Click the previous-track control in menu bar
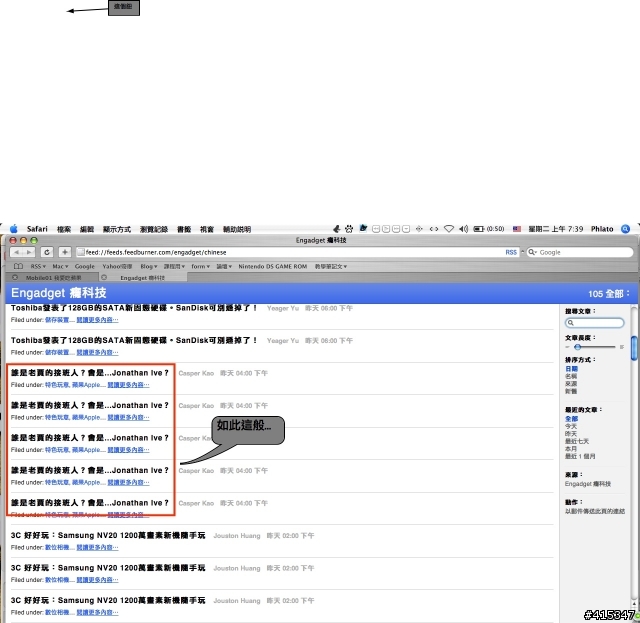This screenshot has height=623, width=640. (x=376, y=229)
